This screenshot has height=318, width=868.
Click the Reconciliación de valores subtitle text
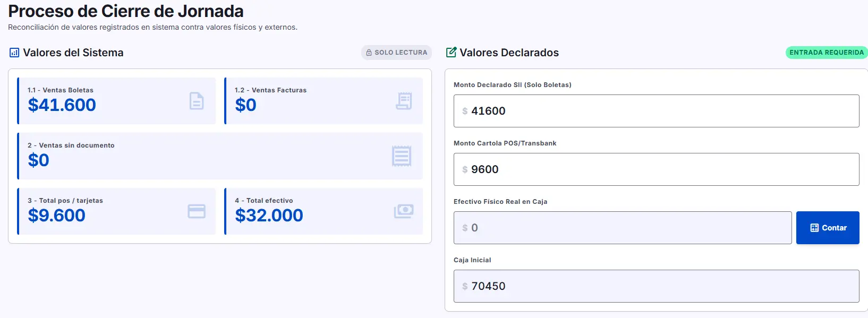point(152,27)
